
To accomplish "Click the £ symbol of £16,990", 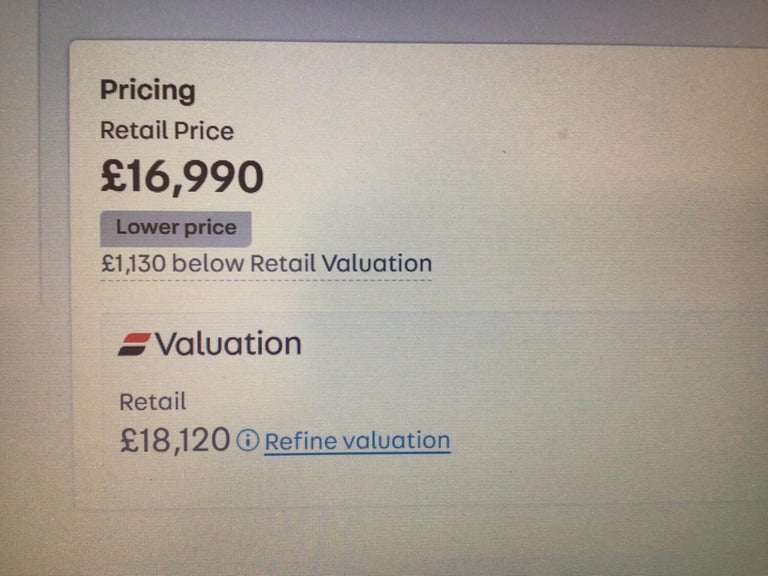I will point(113,176).
